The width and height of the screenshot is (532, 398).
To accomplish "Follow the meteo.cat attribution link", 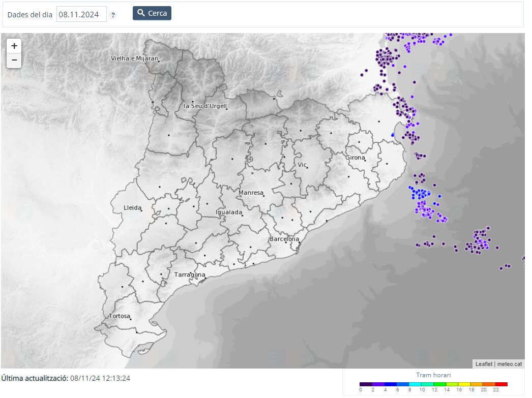I will click(509, 364).
